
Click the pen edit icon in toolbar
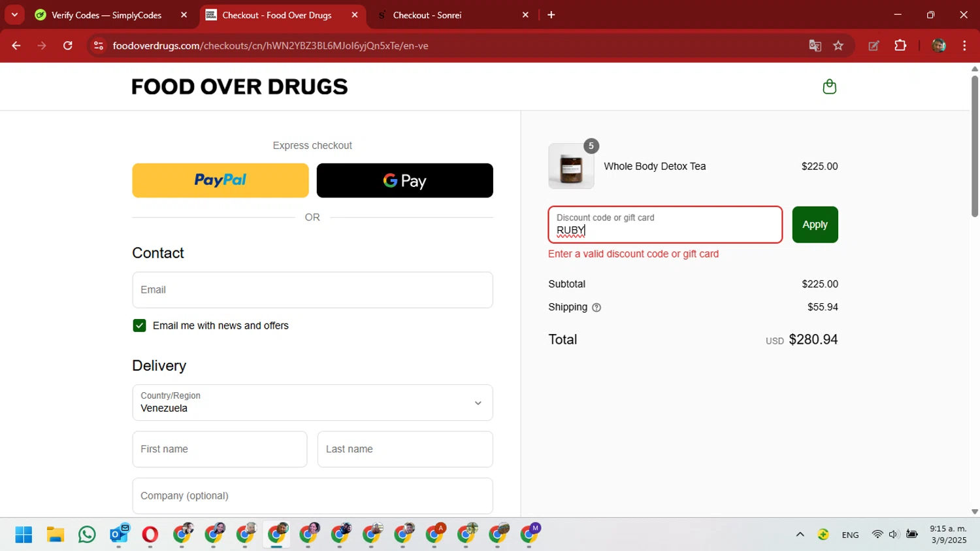click(874, 46)
